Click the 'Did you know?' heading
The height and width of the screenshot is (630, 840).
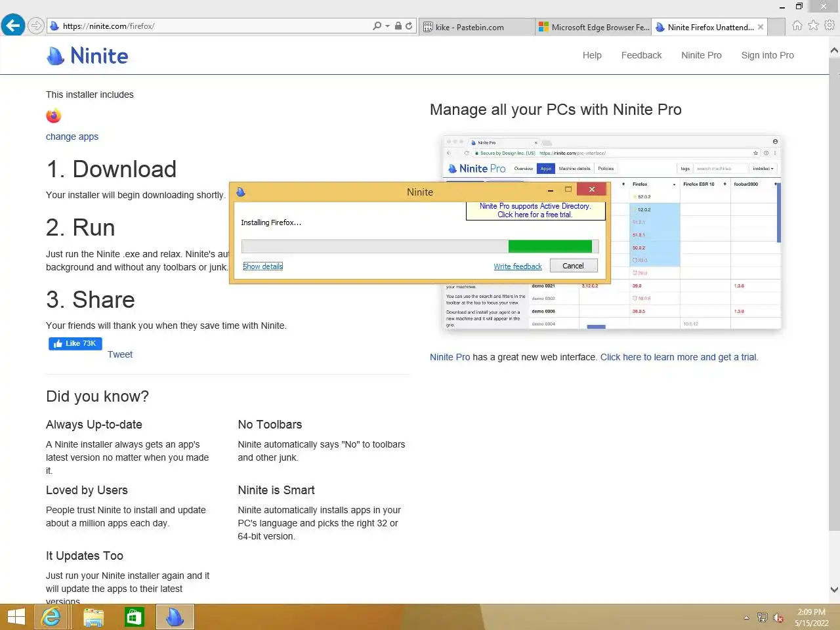point(97,396)
